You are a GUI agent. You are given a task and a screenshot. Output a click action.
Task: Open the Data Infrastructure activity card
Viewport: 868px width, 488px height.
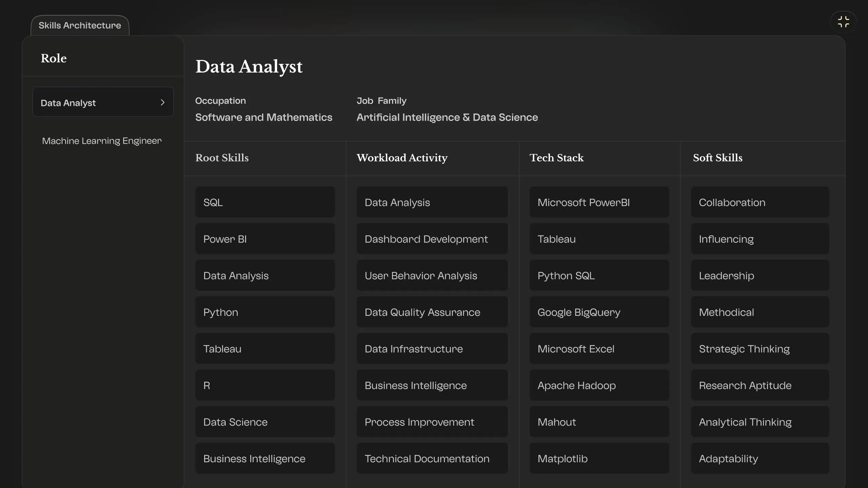tap(432, 349)
